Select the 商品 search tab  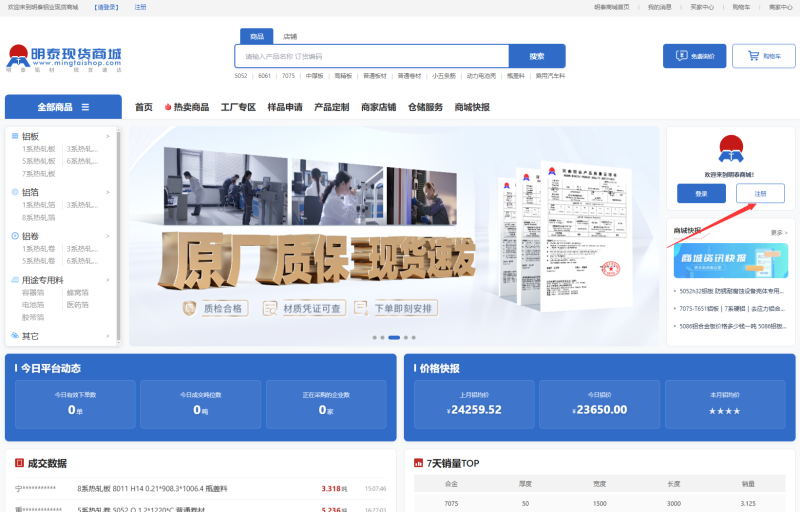coord(257,36)
